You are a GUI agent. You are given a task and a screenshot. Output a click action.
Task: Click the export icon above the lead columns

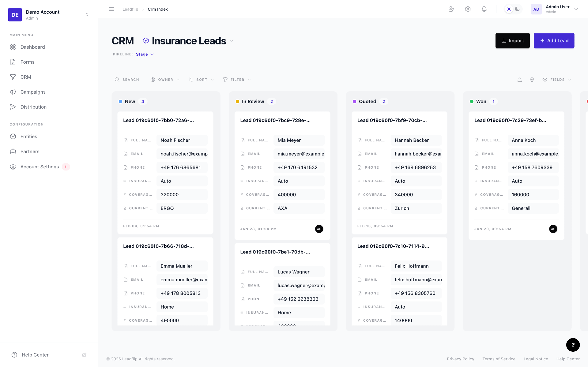[x=520, y=80]
